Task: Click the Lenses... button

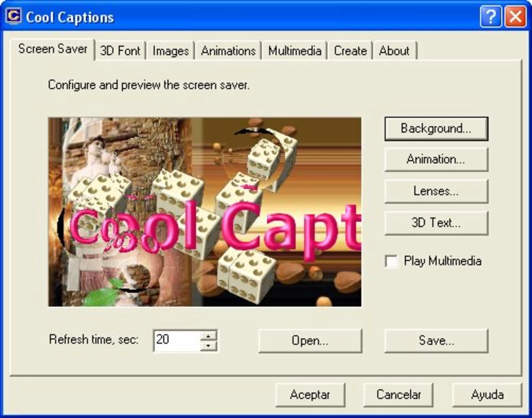Action: coord(436,191)
